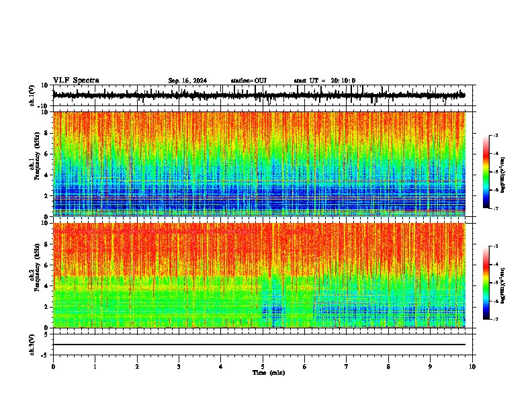Select the date text "Sep. 16, 2024"

pyautogui.click(x=187, y=81)
